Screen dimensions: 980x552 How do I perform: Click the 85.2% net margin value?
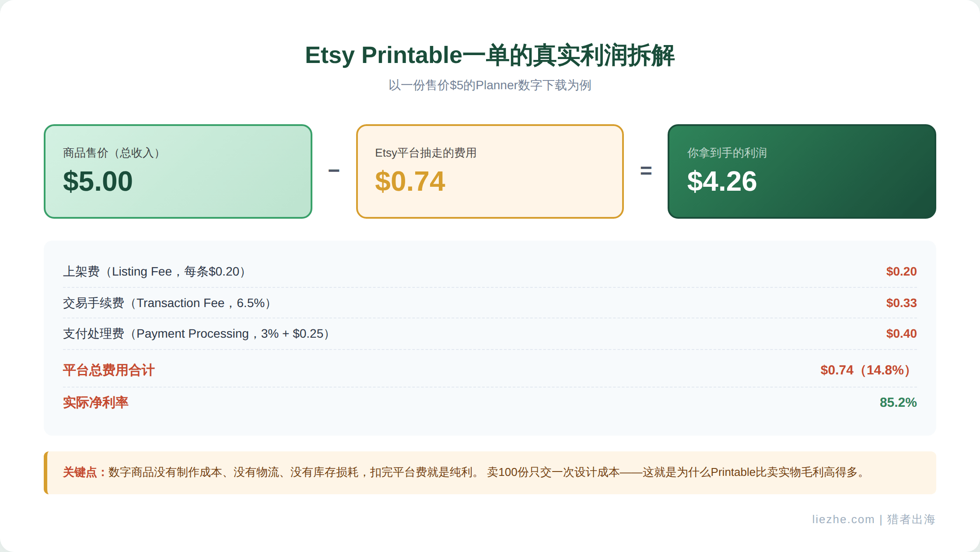coord(898,402)
